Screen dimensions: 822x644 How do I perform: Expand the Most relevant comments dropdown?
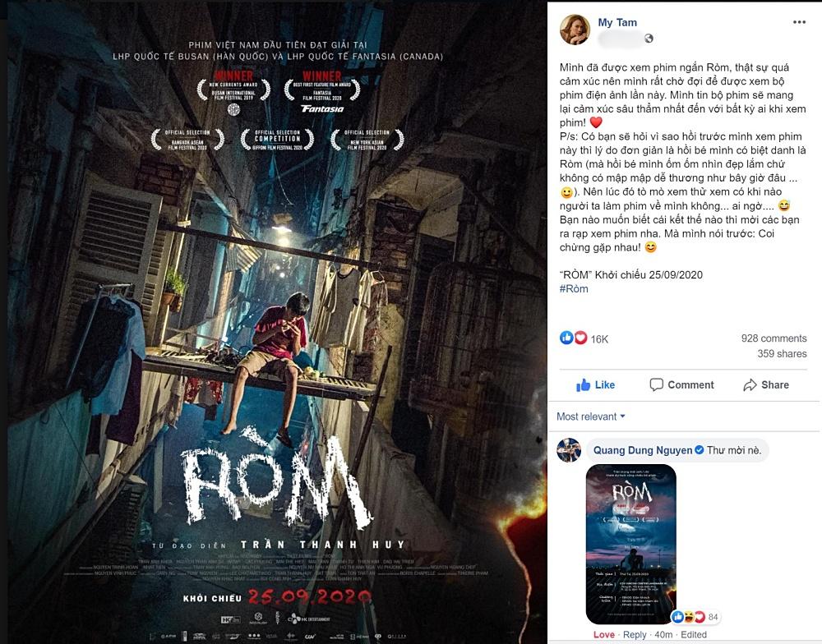(x=591, y=416)
